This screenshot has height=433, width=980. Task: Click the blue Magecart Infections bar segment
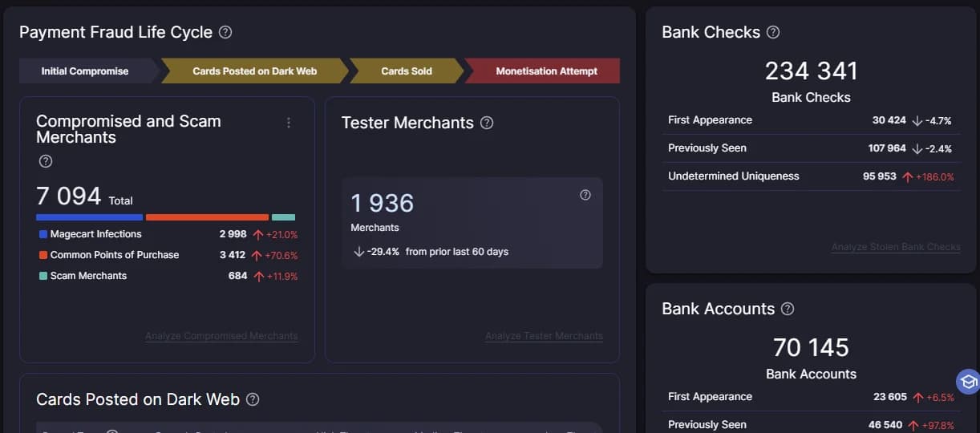(89, 217)
